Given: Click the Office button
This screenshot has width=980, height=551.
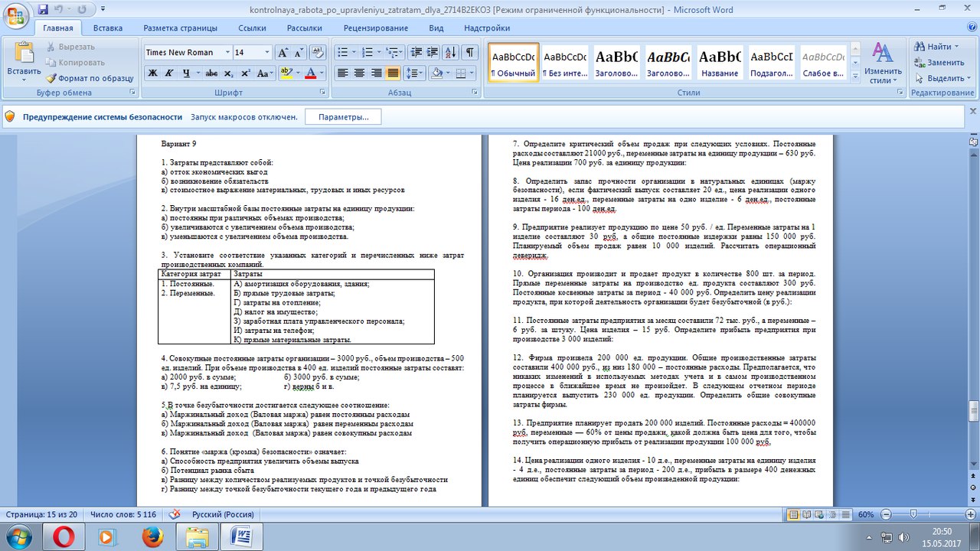Looking at the screenshot, I should click(x=17, y=15).
